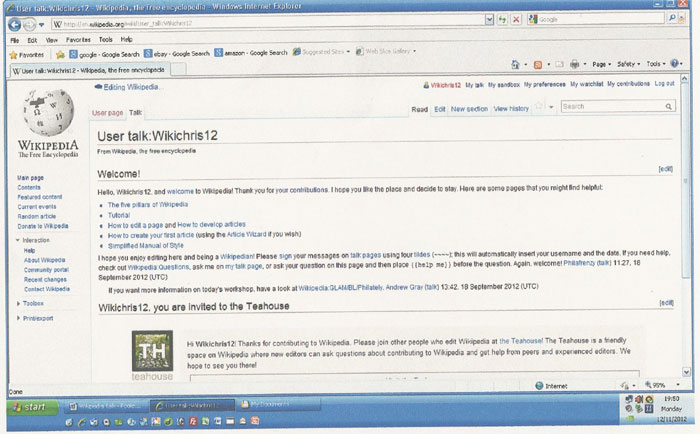Click the Wikichris12 user icon link at top
Viewport: 700px width, 434px height.
coord(426,85)
